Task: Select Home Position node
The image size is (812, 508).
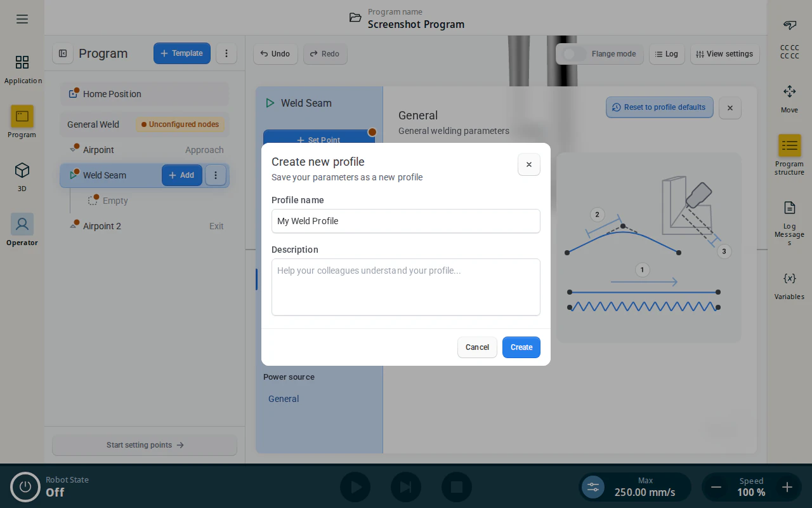Action: 145,94
